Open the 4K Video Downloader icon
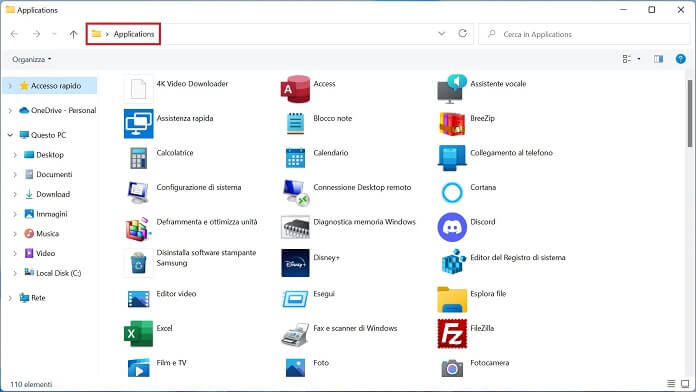This screenshot has width=696, height=392. (138, 89)
